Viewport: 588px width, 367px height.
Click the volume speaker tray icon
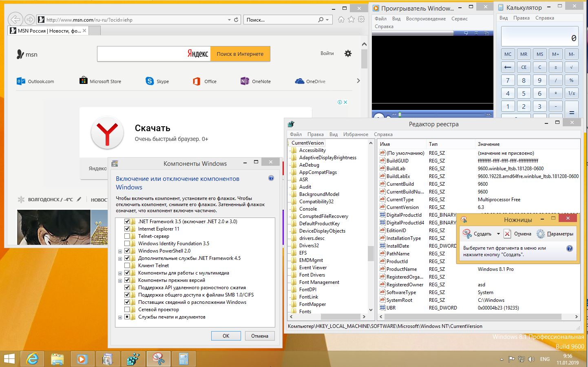[x=531, y=359]
